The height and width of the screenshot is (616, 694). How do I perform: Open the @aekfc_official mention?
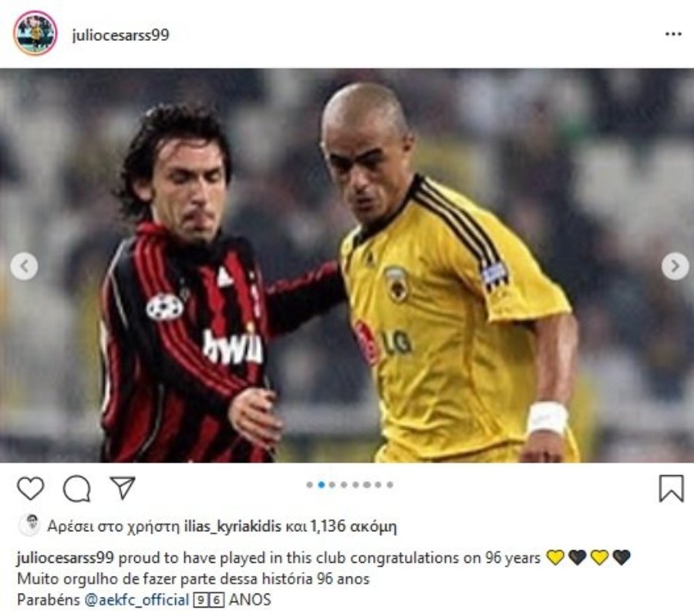click(136, 600)
